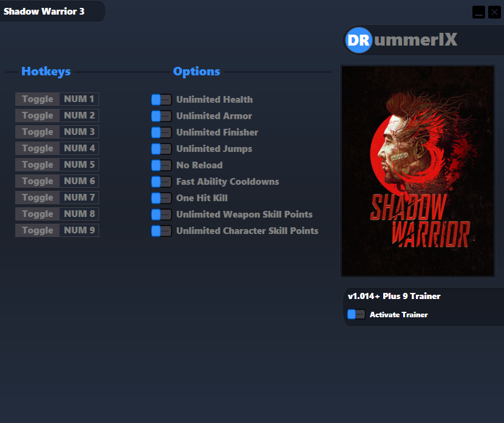Select the NUM 8 hotkey box
The height and width of the screenshot is (423, 504).
pyautogui.click(x=79, y=214)
